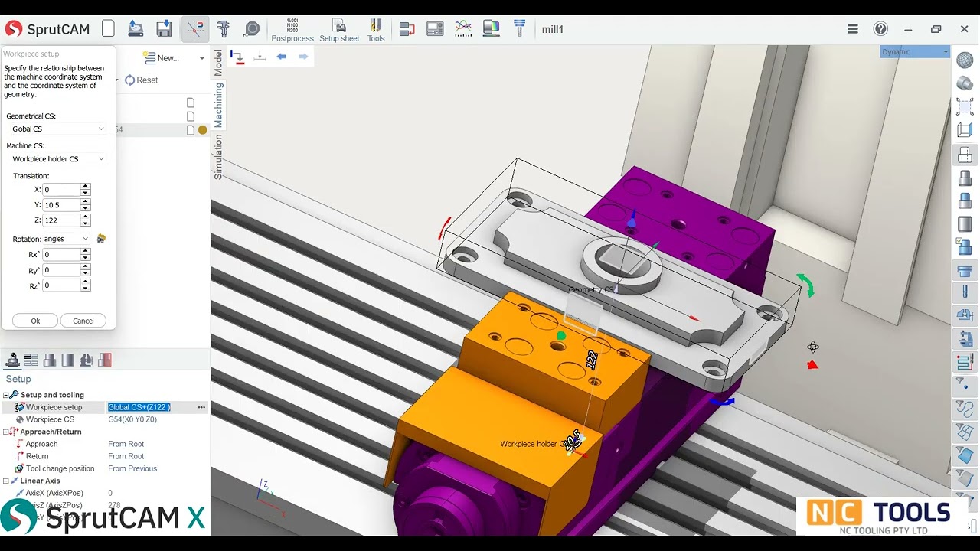Open the graph analysis icon
This screenshot has width=980, height=551.
(x=463, y=29)
